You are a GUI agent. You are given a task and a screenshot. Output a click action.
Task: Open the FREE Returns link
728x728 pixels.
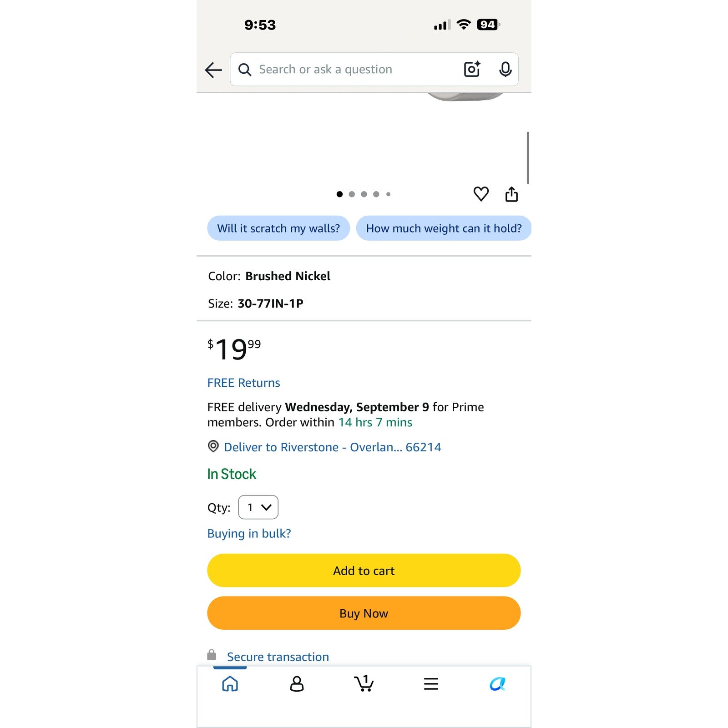click(243, 383)
